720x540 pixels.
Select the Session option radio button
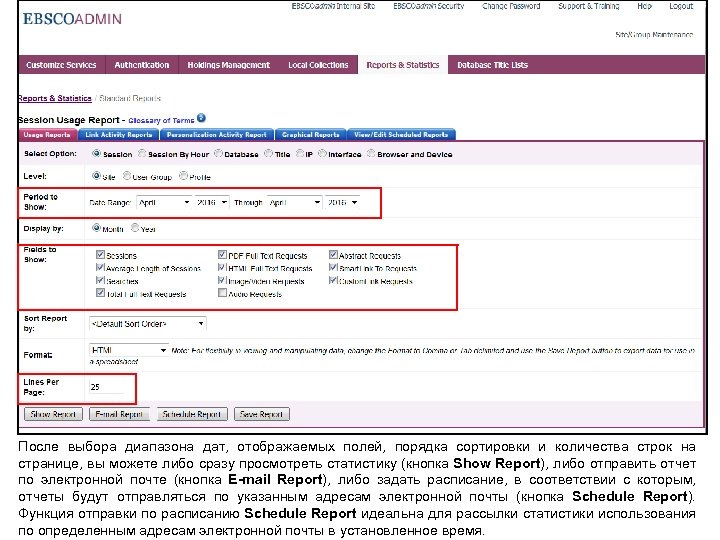[x=96, y=153]
